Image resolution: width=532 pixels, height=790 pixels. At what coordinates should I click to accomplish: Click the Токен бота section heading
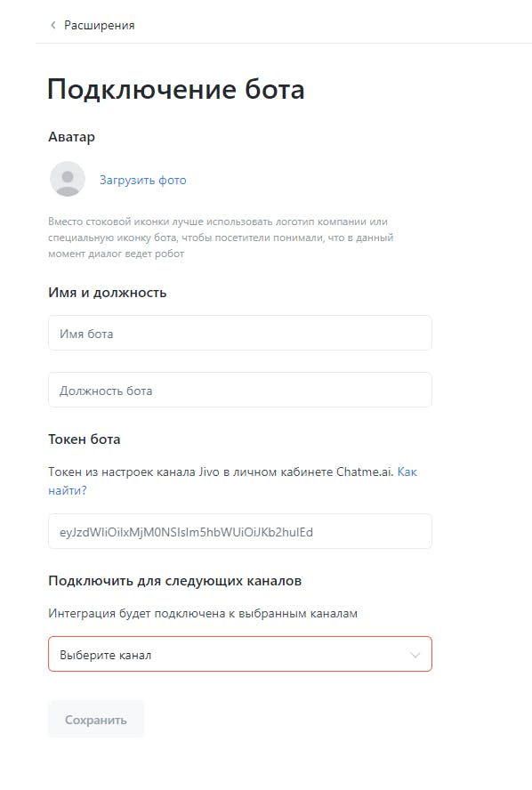85,439
